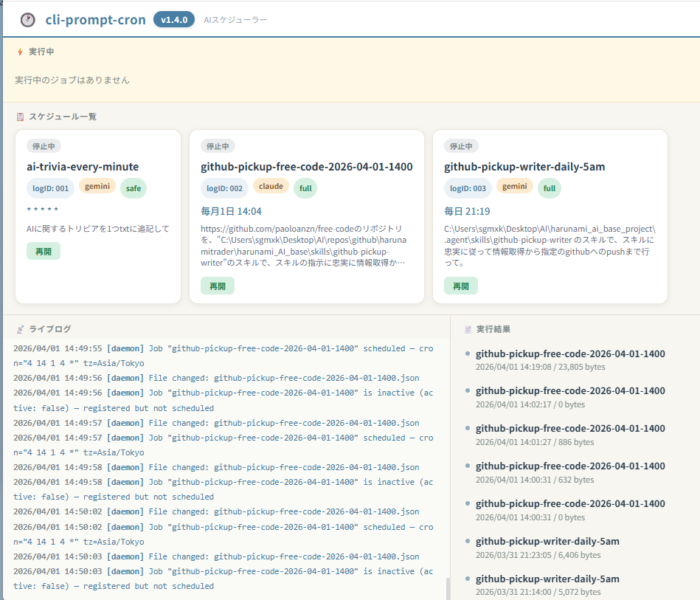Open result dated 2026/04/01 14:02:17
Viewport: 700px width, 600px height.
570,397
